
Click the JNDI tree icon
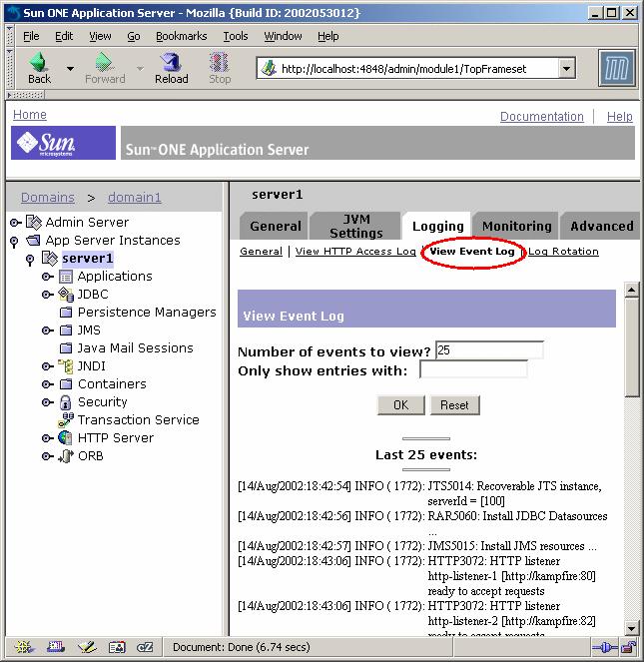coord(66,366)
